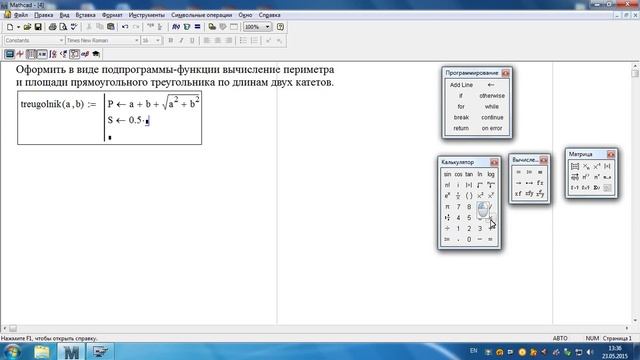The width and height of the screenshot is (640, 360).
Task: Open the Правка menu
Action: point(44,15)
